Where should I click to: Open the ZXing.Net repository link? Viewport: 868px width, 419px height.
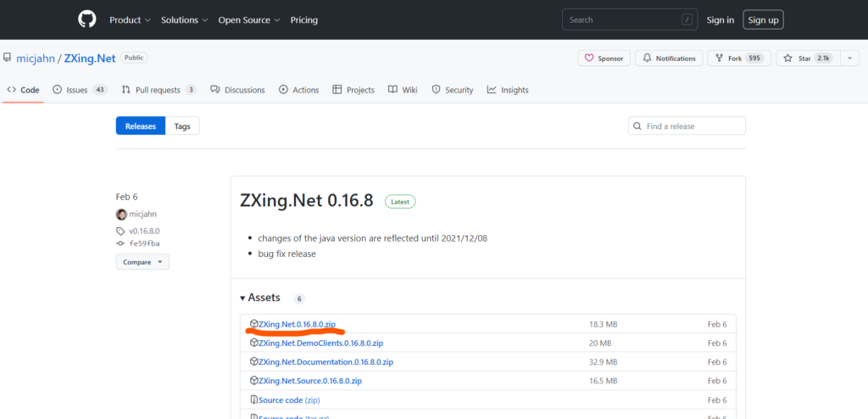90,59
